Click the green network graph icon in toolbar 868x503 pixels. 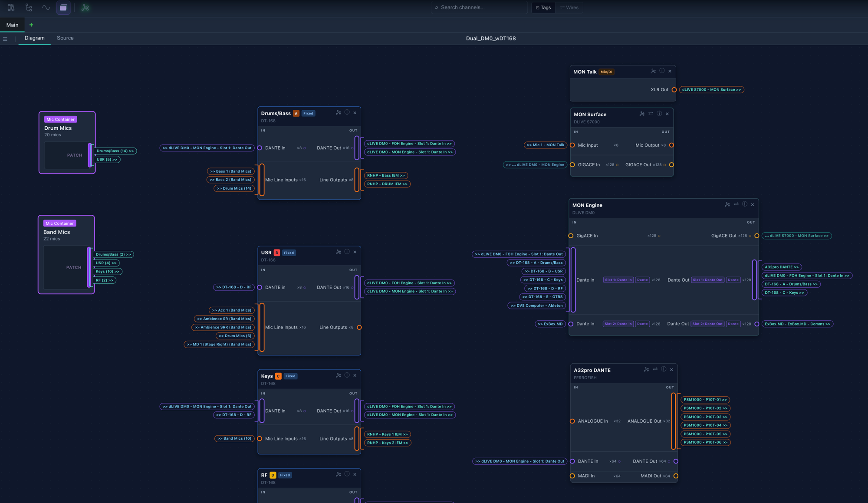coord(85,7)
